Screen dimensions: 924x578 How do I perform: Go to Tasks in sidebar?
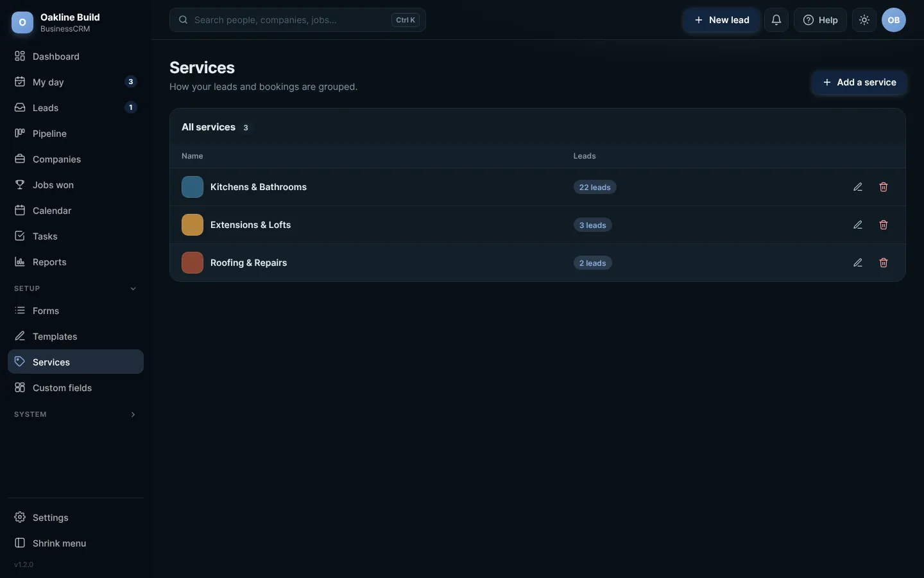(76, 236)
